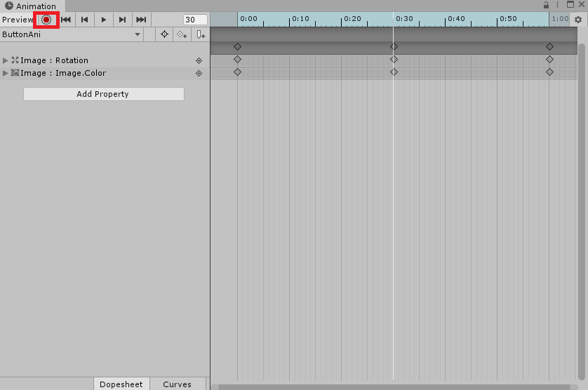Screen dimensions: 588x390
Task: Click keyframe diamond beside Image.Color property
Action: (199, 74)
